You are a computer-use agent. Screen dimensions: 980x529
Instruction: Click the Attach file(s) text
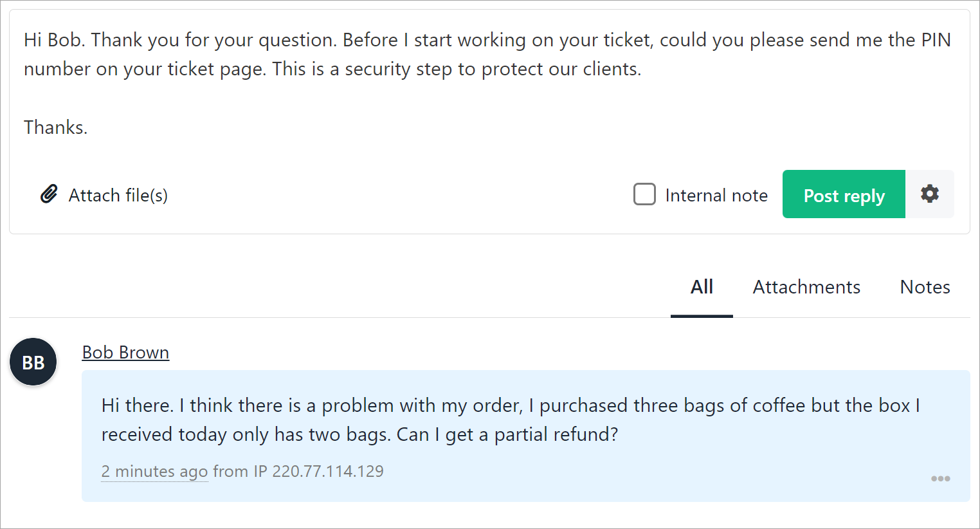118,196
